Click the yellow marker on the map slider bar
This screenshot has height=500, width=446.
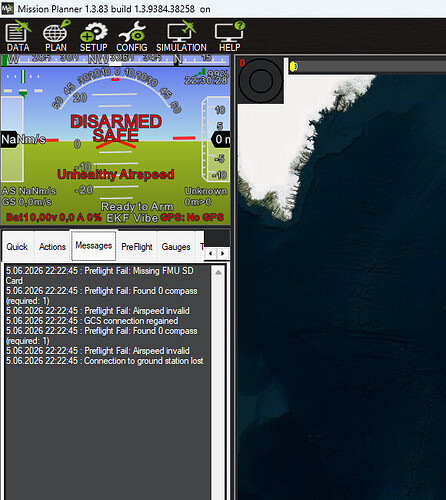tap(292, 67)
